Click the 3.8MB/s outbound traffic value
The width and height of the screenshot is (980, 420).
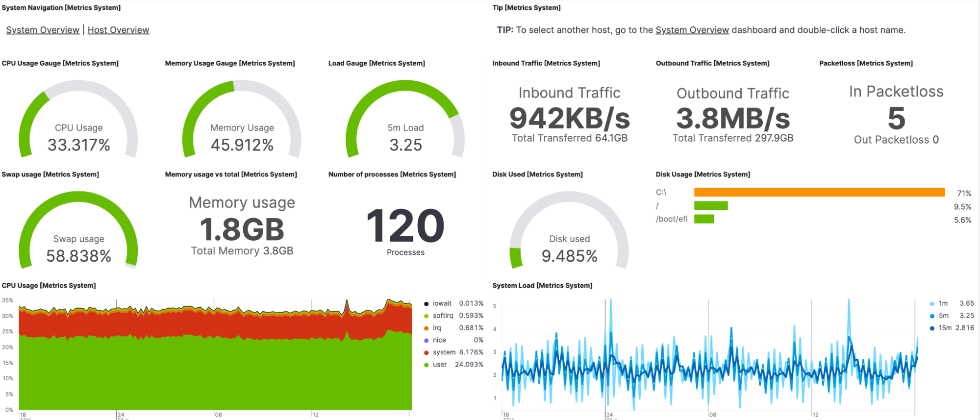click(x=733, y=119)
